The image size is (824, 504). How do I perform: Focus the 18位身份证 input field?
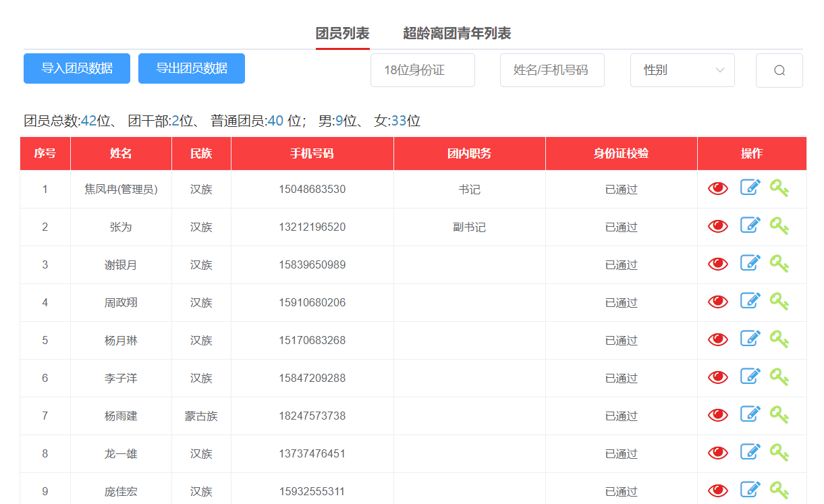[x=422, y=70]
